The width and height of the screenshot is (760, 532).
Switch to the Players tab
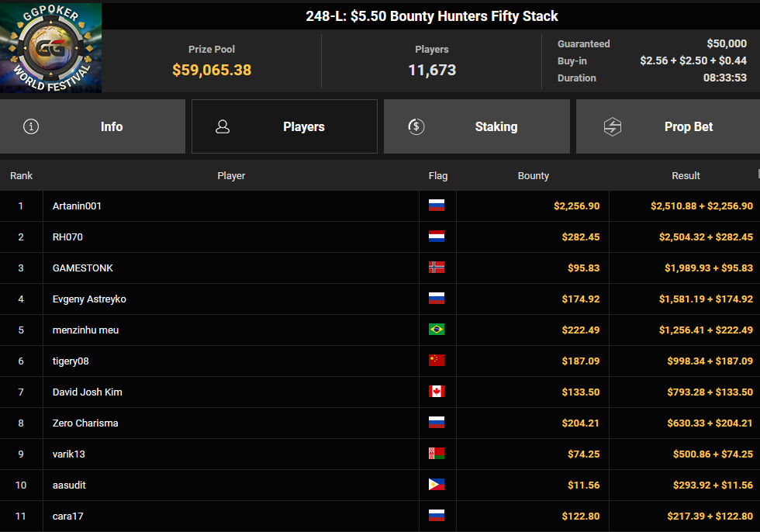point(285,126)
